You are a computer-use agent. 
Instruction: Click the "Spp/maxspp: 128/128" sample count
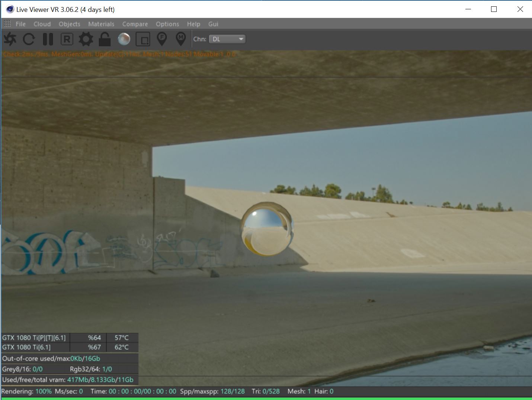point(212,391)
